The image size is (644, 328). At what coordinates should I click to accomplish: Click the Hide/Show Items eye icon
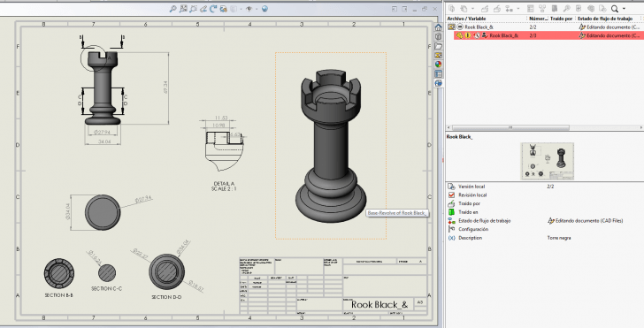point(249,9)
